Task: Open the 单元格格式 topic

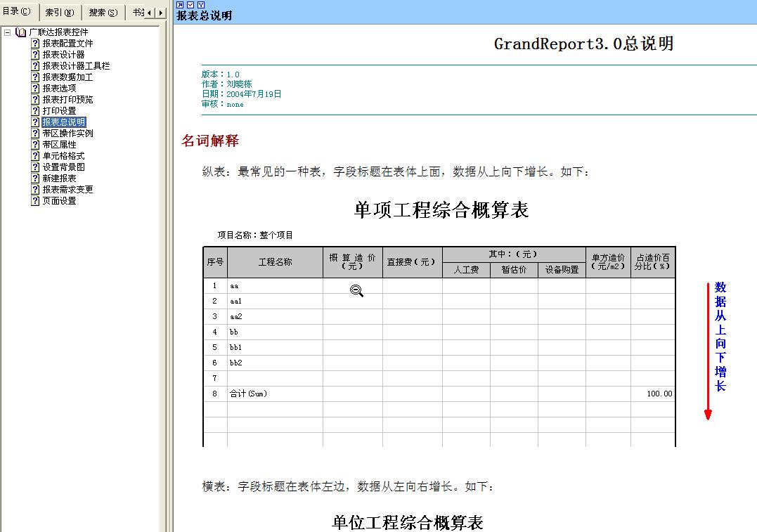Action: point(63,156)
